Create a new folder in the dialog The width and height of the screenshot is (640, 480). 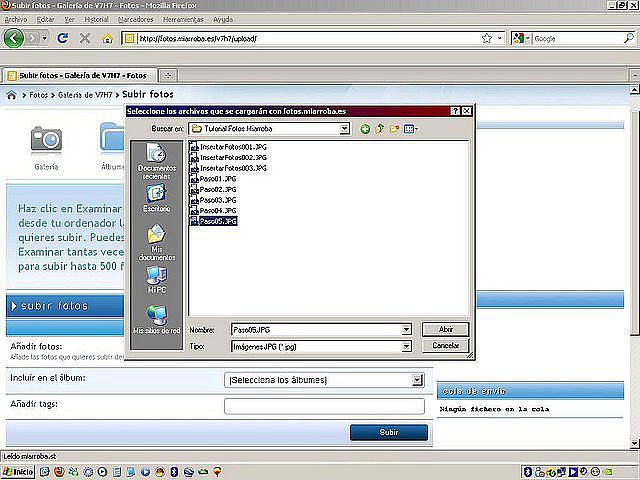coord(394,129)
